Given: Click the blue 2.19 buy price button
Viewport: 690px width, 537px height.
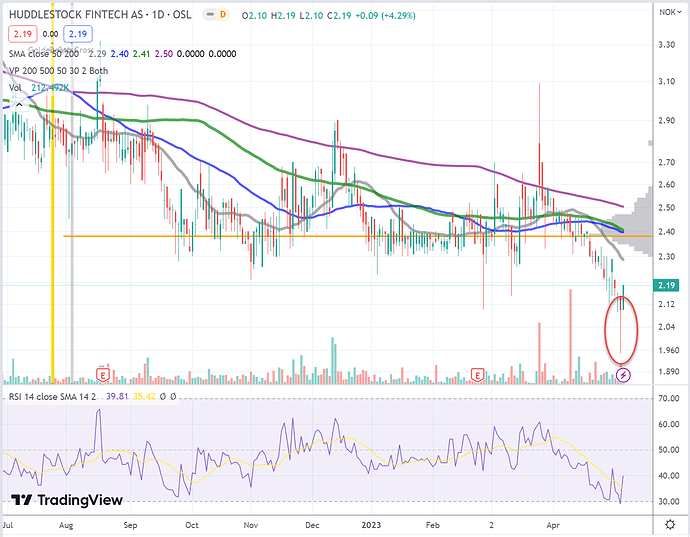Looking at the screenshot, I should point(78,34).
